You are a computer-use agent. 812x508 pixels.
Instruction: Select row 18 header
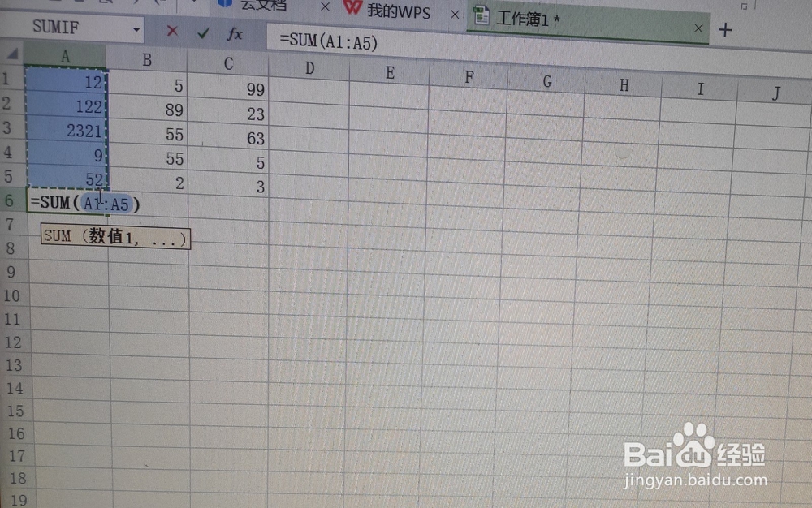point(17,478)
